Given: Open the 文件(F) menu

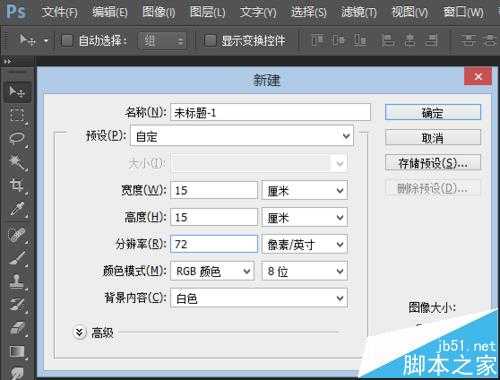Looking at the screenshot, I should click(59, 12).
